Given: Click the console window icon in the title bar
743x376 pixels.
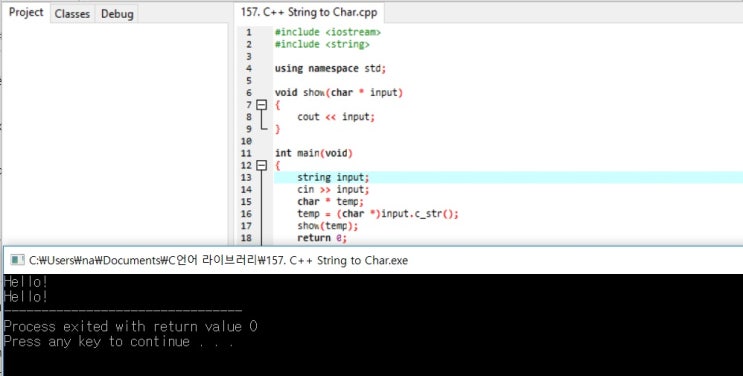Looking at the screenshot, I should tap(18, 260).
